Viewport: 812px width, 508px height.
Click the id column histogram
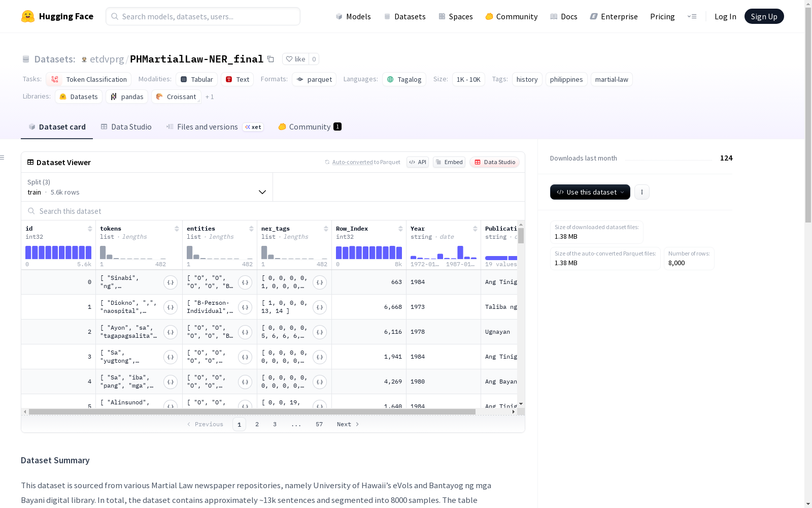58,252
